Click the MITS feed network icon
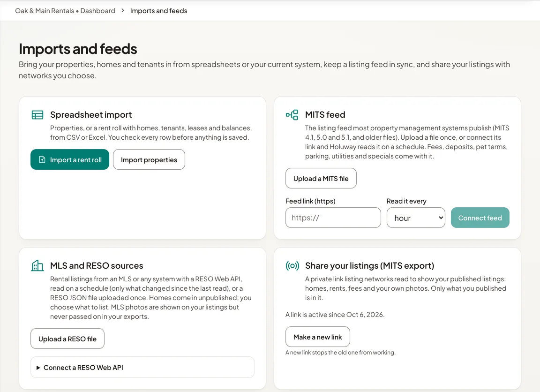This screenshot has height=392, width=540. (292, 115)
